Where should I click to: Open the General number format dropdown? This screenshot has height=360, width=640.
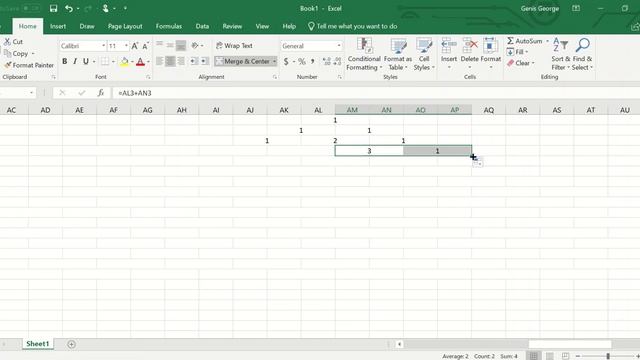click(x=339, y=46)
